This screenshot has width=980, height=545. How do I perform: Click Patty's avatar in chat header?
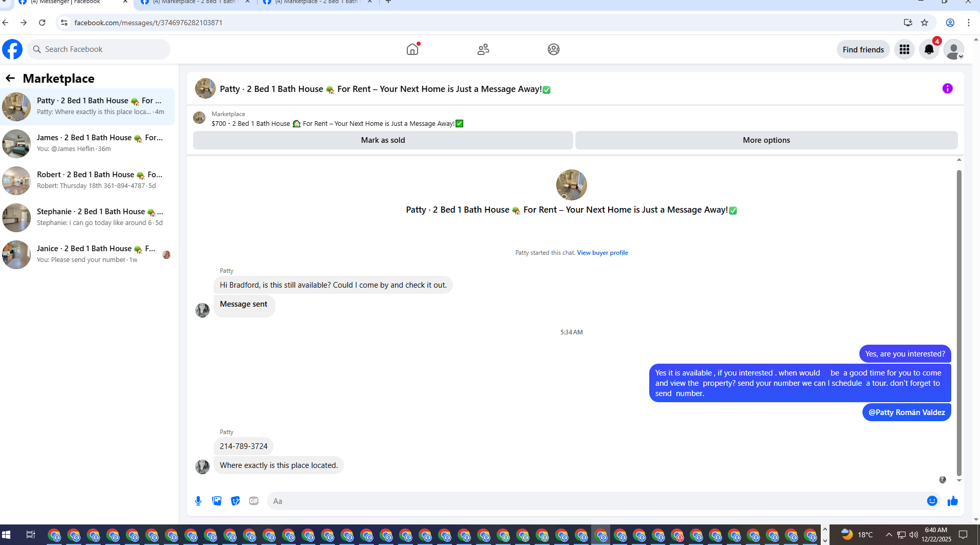[205, 88]
